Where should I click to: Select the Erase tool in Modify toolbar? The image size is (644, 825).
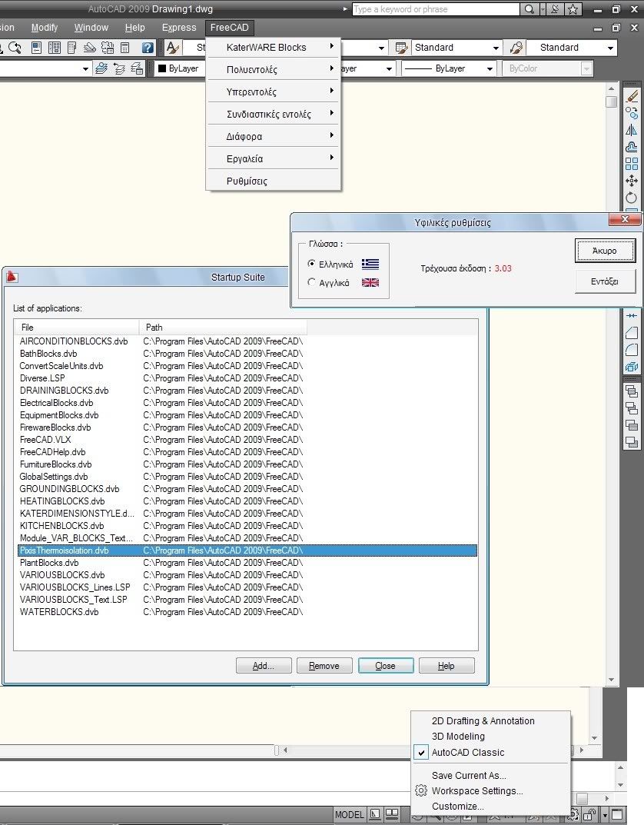[x=632, y=96]
